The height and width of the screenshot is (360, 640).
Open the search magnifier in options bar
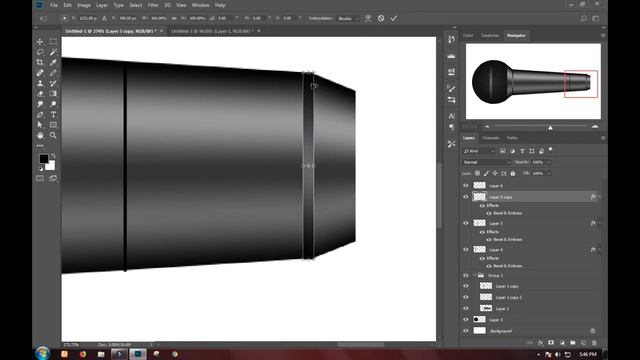[583, 18]
